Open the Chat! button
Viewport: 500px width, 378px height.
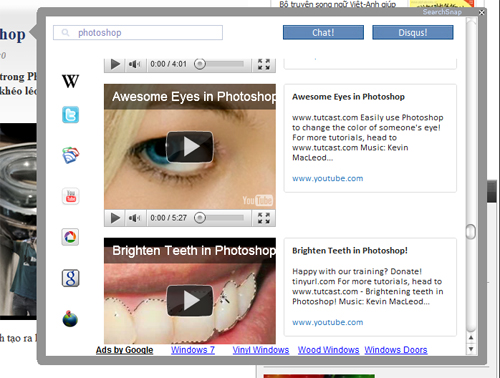[323, 32]
